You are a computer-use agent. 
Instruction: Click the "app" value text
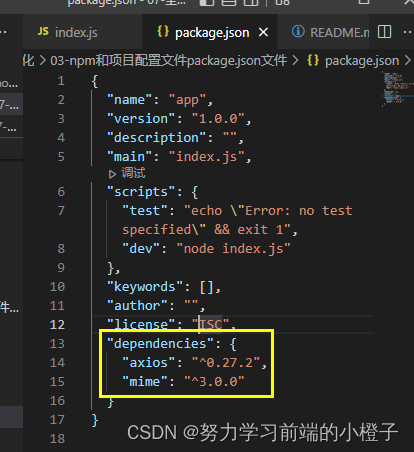pos(187,100)
